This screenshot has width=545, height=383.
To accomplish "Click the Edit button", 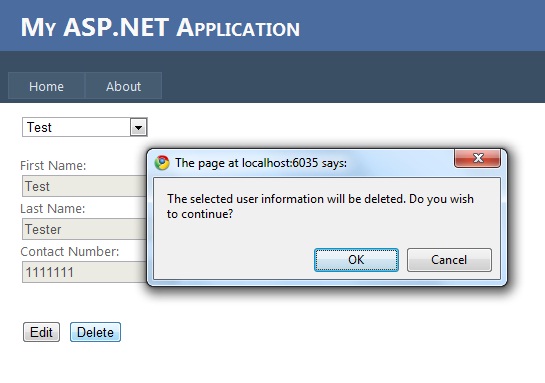I will coord(41,332).
